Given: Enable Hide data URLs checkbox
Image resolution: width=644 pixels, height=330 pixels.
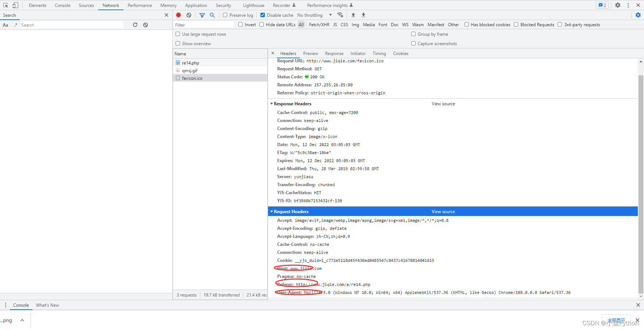Looking at the screenshot, I should [x=262, y=24].
